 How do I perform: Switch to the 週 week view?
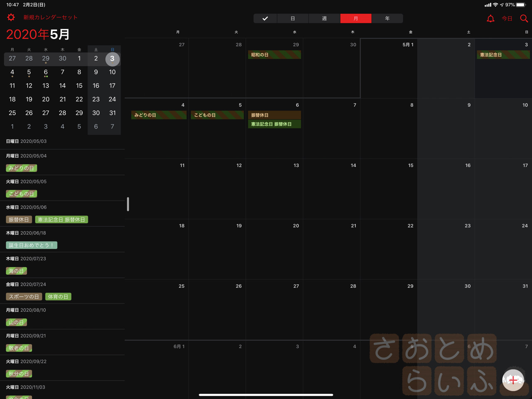pos(324,18)
